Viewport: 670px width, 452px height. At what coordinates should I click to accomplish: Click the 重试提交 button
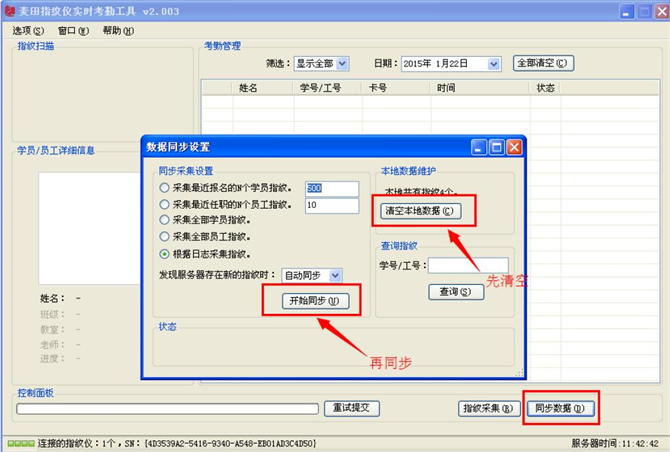tap(352, 408)
